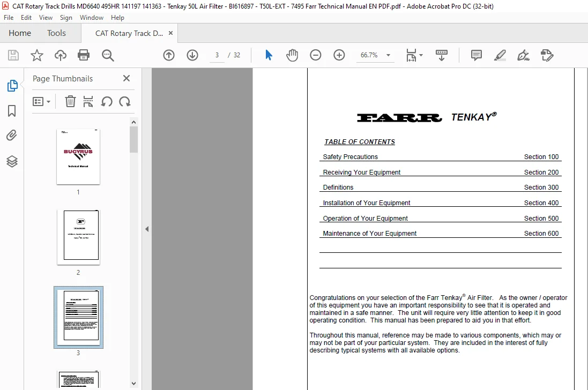This screenshot has width=588, height=390.
Task: Close the Page Thumbnails panel
Action: coord(126,78)
